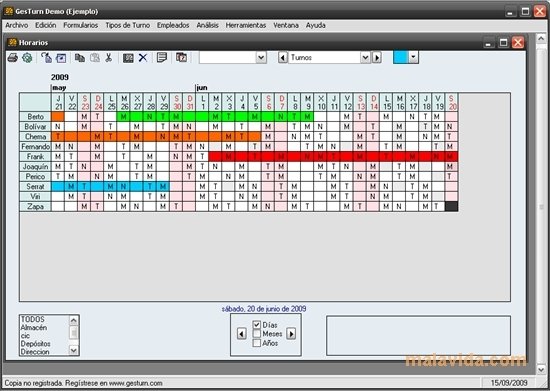Image resolution: width=550 pixels, height=391 pixels.
Task: Click the cyan color swatch in toolbar
Action: coord(401,58)
